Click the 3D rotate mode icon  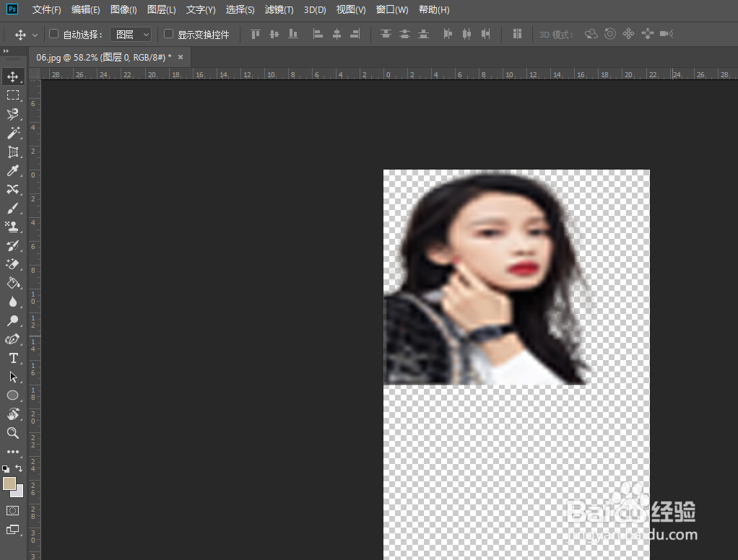591,34
